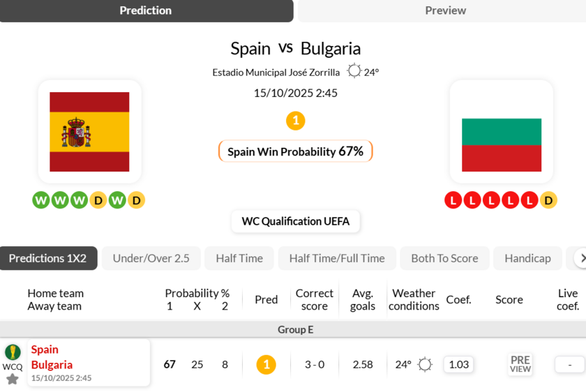Screen dimensions: 586x392
Task: Switch to the Half Time tab
Action: pos(239,258)
